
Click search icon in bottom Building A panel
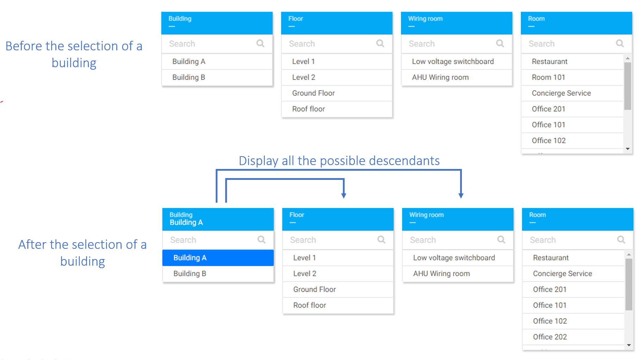pos(261,240)
